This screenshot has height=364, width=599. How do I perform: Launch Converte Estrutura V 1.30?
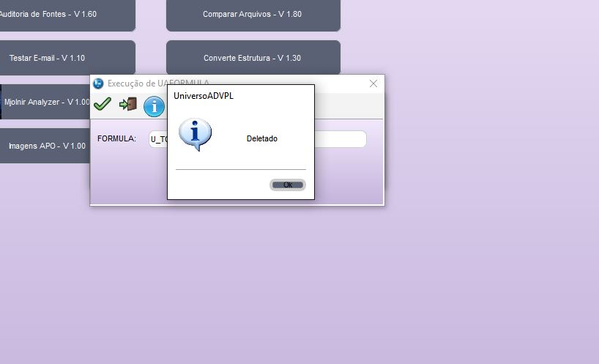[253, 58]
